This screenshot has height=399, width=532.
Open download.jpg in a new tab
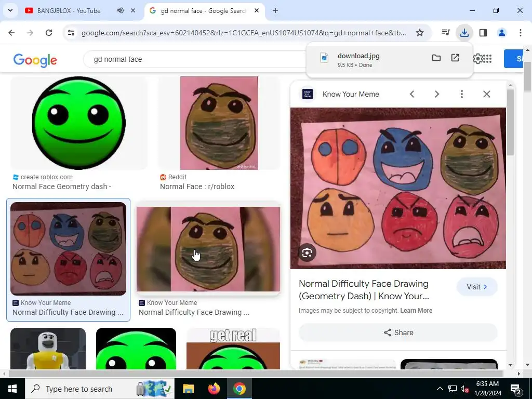tap(455, 58)
